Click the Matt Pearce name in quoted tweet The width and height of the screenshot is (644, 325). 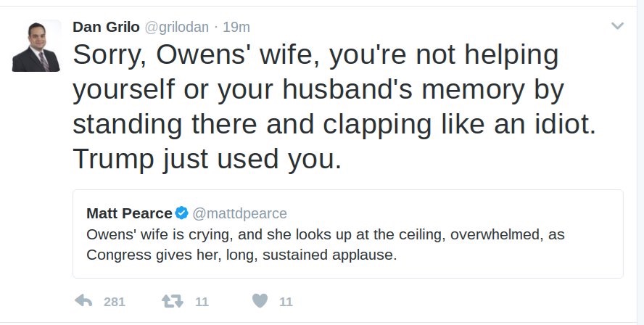point(129,213)
